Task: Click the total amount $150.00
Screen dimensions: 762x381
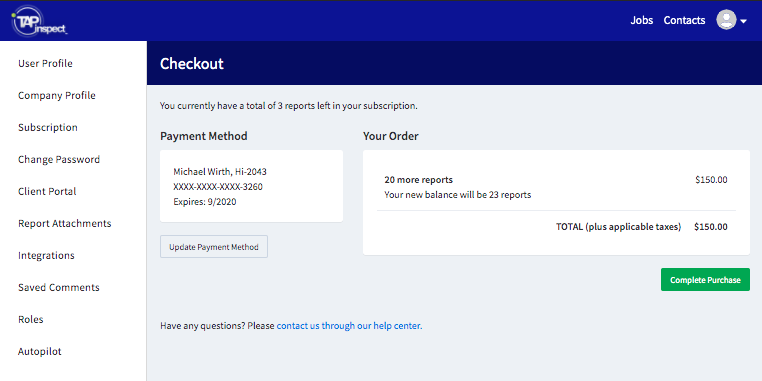Action: 711,226
